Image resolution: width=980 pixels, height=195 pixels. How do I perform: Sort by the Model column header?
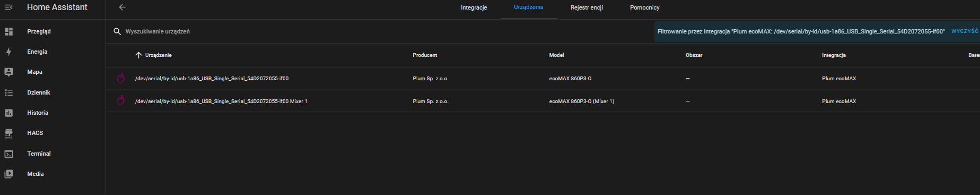click(x=556, y=55)
